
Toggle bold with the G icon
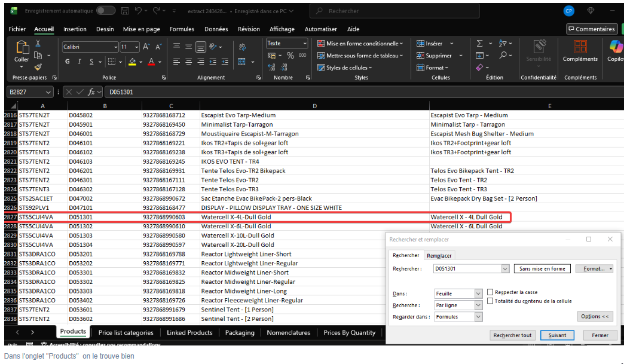click(68, 62)
